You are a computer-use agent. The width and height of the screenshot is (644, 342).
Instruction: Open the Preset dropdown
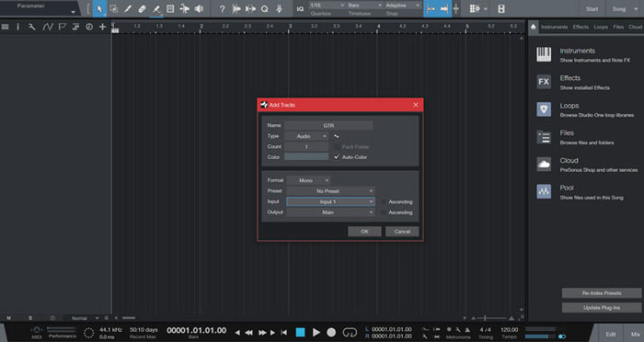click(x=330, y=191)
